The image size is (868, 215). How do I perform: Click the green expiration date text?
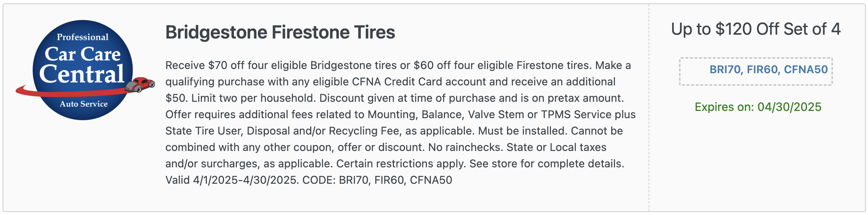tap(758, 107)
